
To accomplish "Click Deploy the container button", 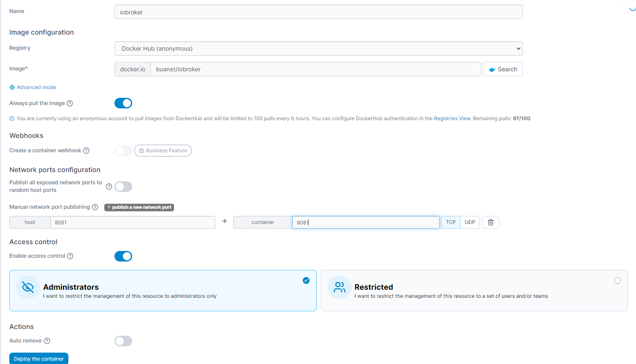I will point(39,359).
